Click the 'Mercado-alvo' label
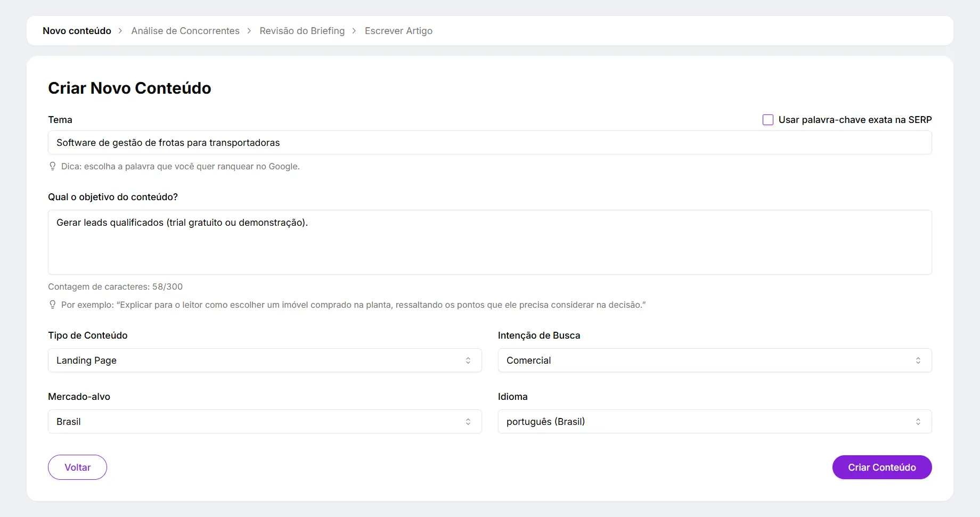This screenshot has width=980, height=517. [79, 397]
